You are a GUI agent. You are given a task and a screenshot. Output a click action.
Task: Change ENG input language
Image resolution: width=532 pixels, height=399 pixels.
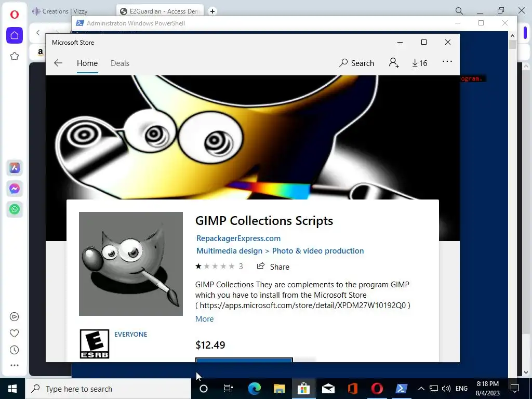[461, 389]
